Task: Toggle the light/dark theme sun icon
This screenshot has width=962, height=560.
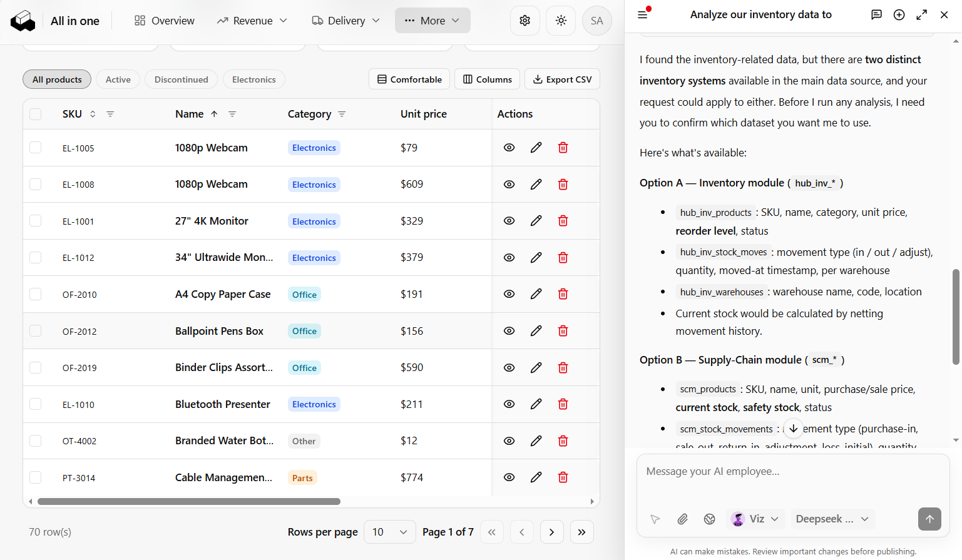Action: pyautogui.click(x=561, y=21)
